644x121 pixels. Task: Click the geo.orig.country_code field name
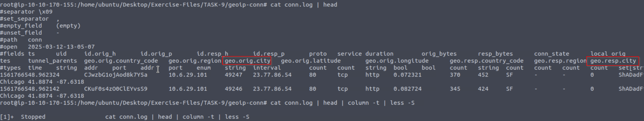tap(121, 61)
